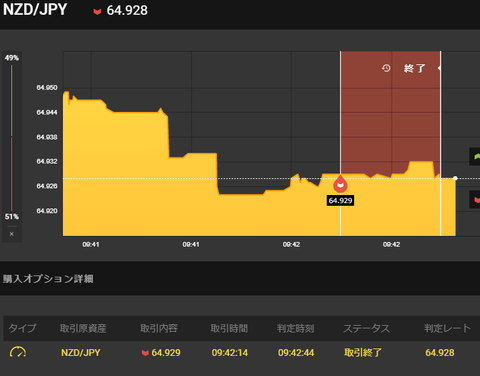Click the 64.938 price axis label

coord(47,137)
